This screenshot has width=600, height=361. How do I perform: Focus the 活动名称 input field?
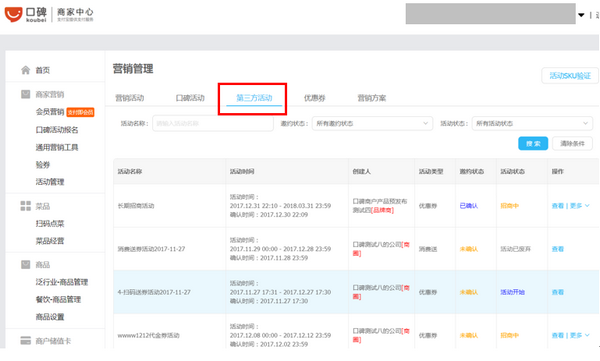tap(213, 123)
